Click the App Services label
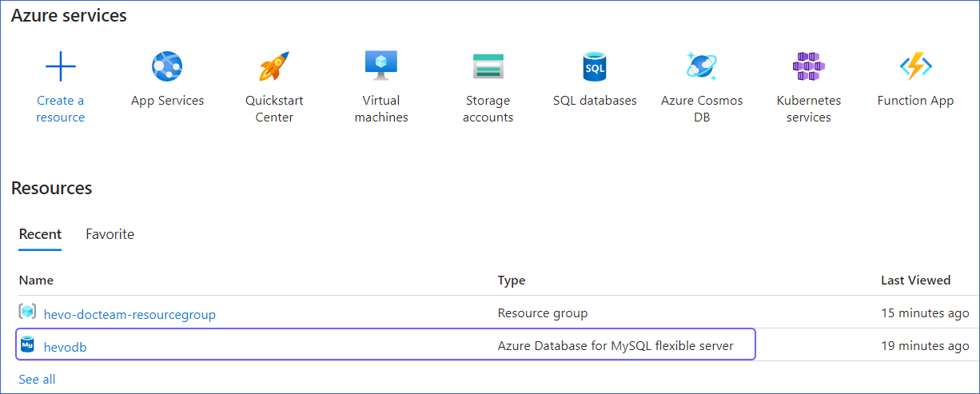The width and height of the screenshot is (980, 394). pos(167,101)
